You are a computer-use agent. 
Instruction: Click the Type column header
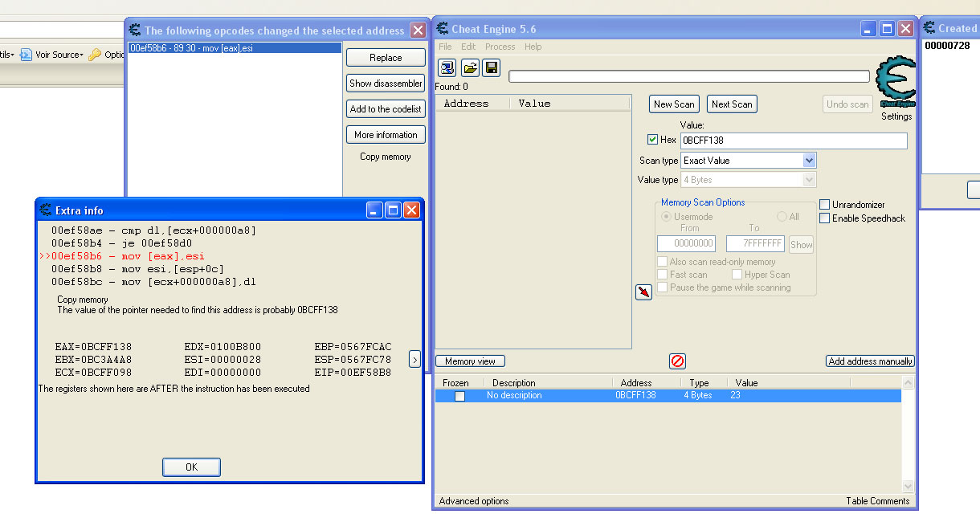705,383
